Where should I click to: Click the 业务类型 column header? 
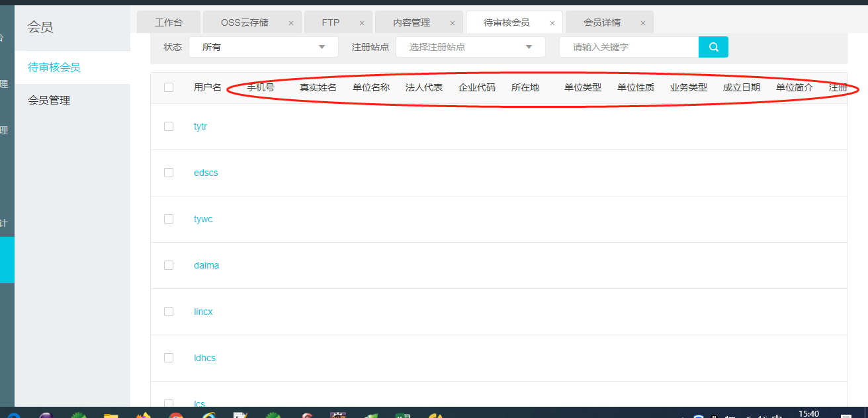(x=689, y=87)
